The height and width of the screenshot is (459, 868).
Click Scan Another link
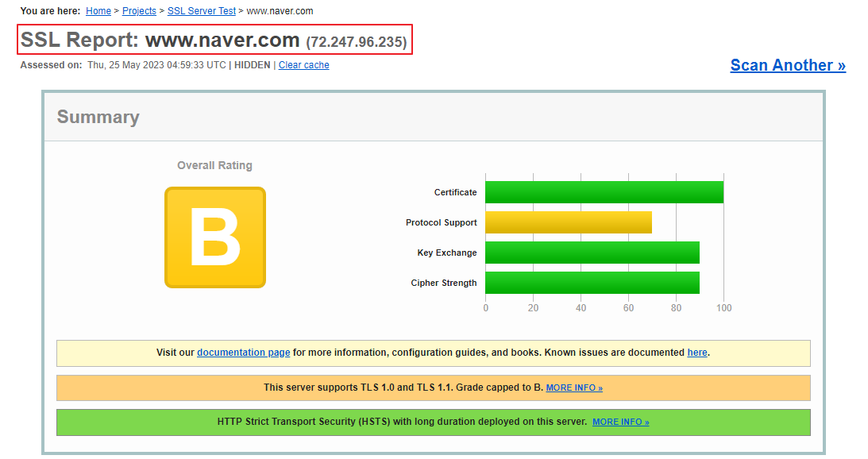click(788, 65)
